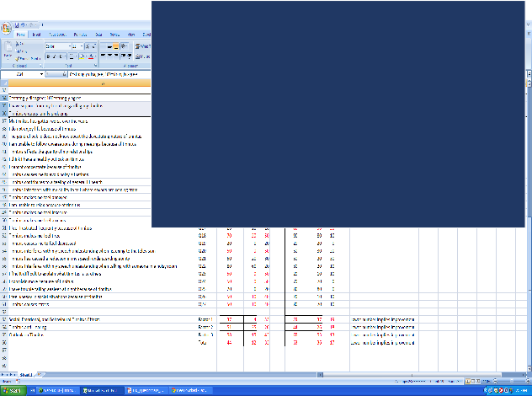Switch to the Home ribbon tab
The height and width of the screenshot is (396, 532).
tap(21, 35)
